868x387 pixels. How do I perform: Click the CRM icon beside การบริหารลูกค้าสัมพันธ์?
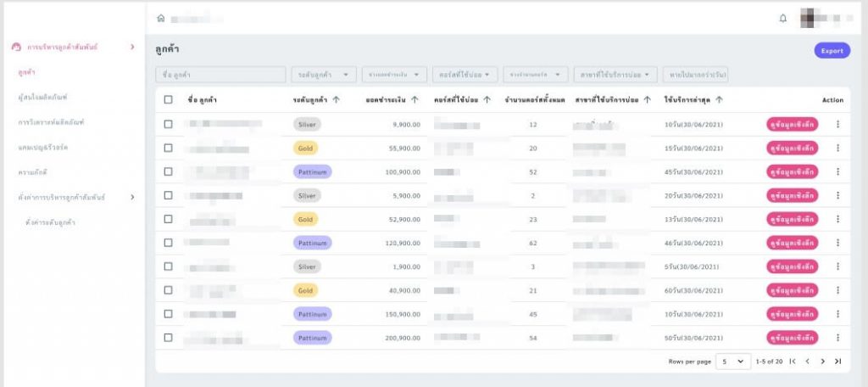tap(17, 48)
